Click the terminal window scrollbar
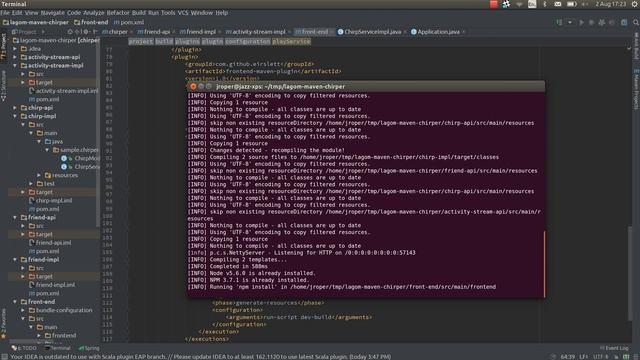This screenshot has height=360, width=640. (544, 264)
